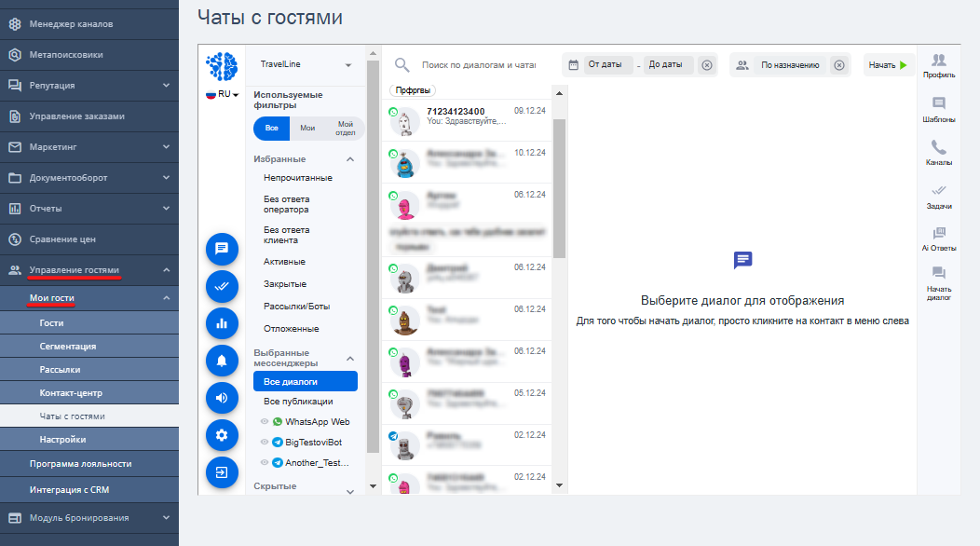Open Управление заказами sidebar item
The height and width of the screenshot is (546, 980).
coord(89,116)
